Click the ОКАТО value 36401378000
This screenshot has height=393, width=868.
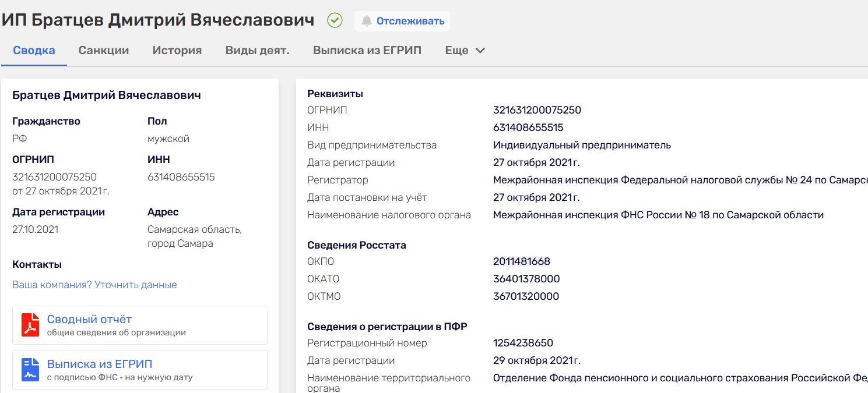coord(526,279)
